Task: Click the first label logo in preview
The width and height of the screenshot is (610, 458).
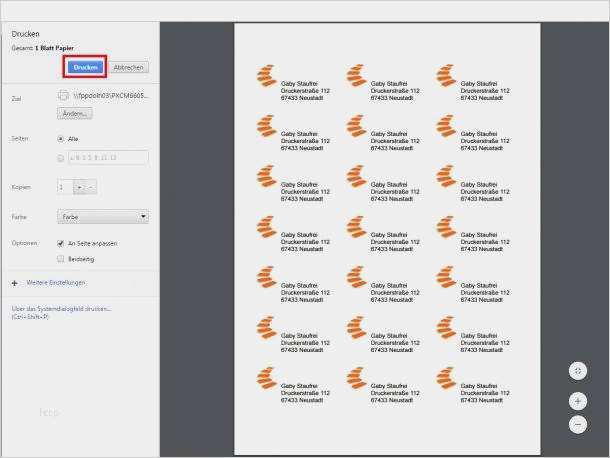Action: tap(266, 76)
